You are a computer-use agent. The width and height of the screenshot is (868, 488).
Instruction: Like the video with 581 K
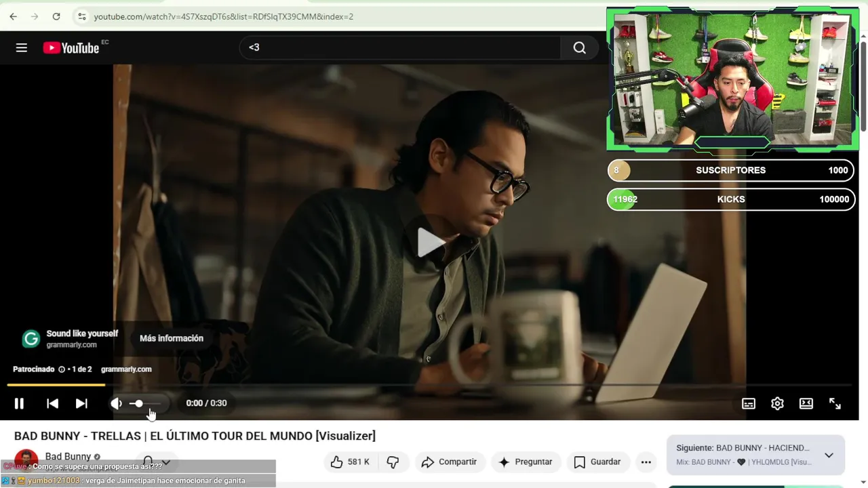pyautogui.click(x=350, y=462)
